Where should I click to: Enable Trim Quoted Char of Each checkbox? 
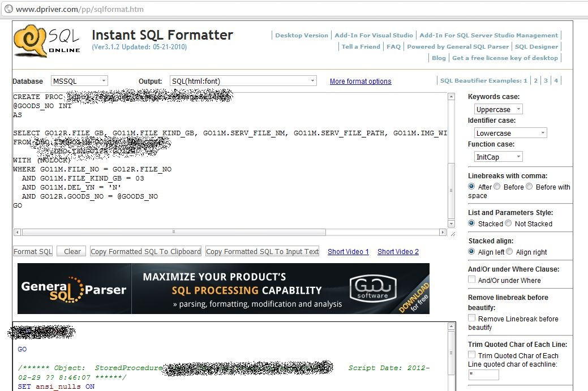pos(472,355)
